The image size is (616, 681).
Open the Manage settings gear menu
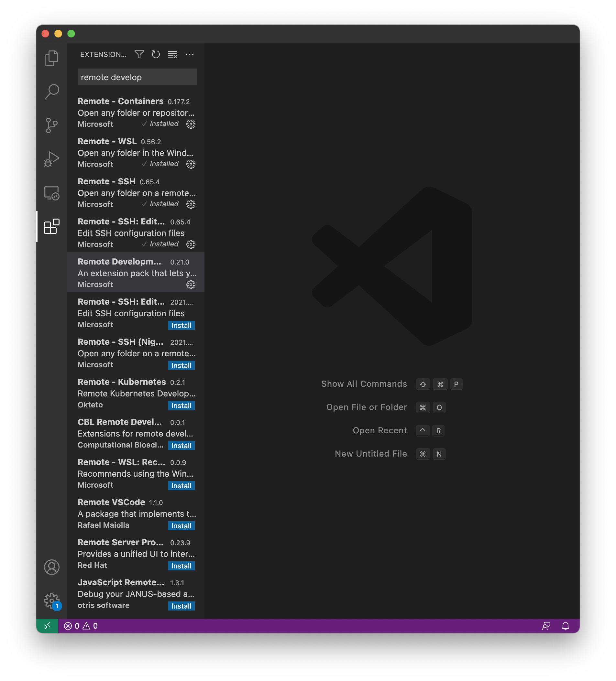tap(51, 601)
